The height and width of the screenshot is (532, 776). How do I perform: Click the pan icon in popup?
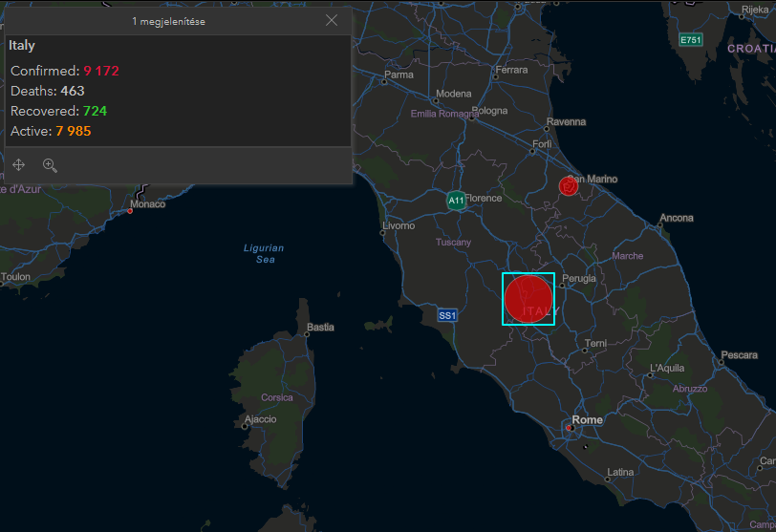[18, 165]
